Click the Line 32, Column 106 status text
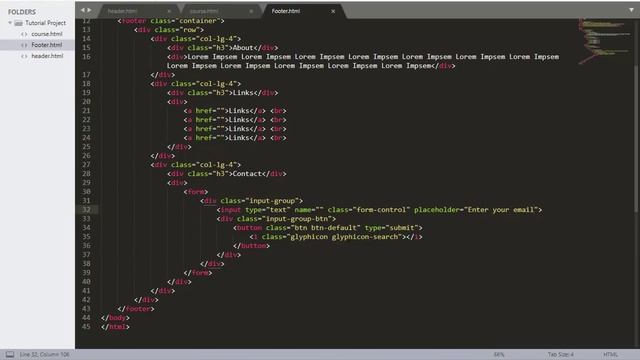Image resolution: width=640 pixels, height=360 pixels. pos(44,354)
